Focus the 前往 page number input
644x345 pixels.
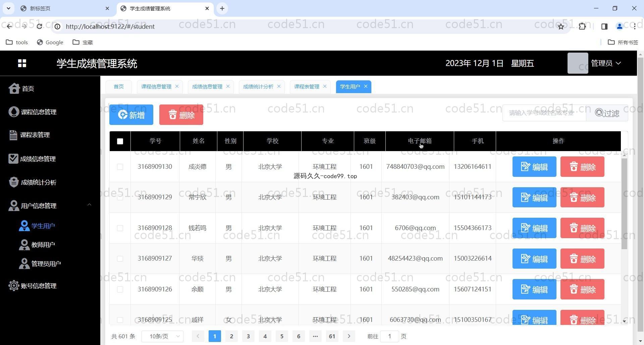(x=389, y=336)
